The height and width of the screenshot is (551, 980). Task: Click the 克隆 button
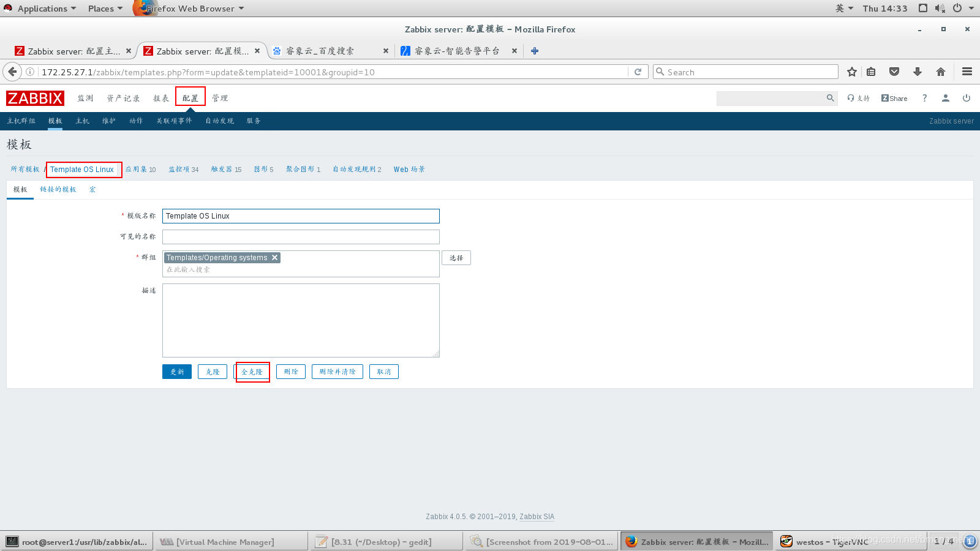pyautogui.click(x=213, y=372)
